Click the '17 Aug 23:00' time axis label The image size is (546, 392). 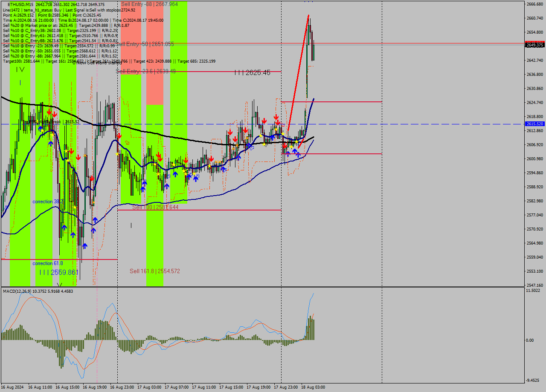point(286,387)
